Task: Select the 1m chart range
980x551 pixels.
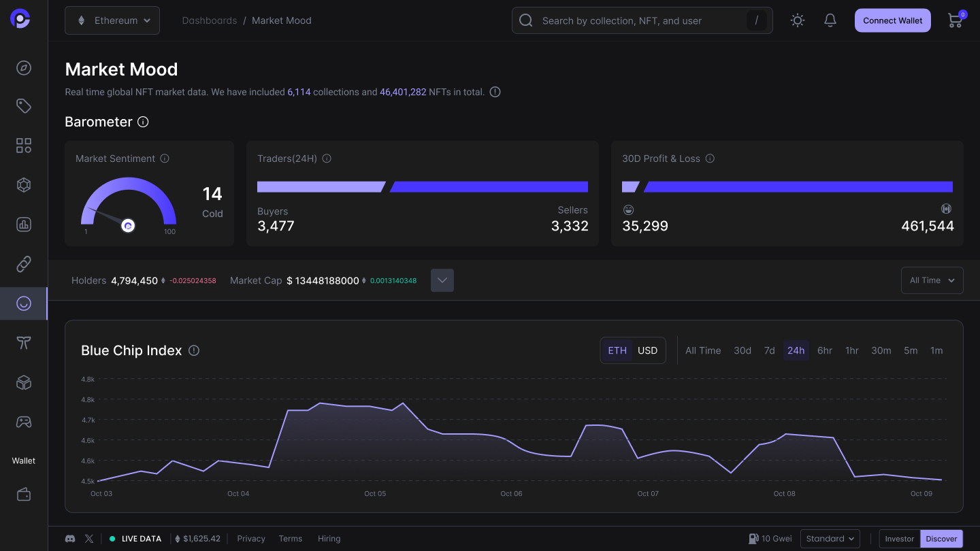Action: click(x=937, y=350)
